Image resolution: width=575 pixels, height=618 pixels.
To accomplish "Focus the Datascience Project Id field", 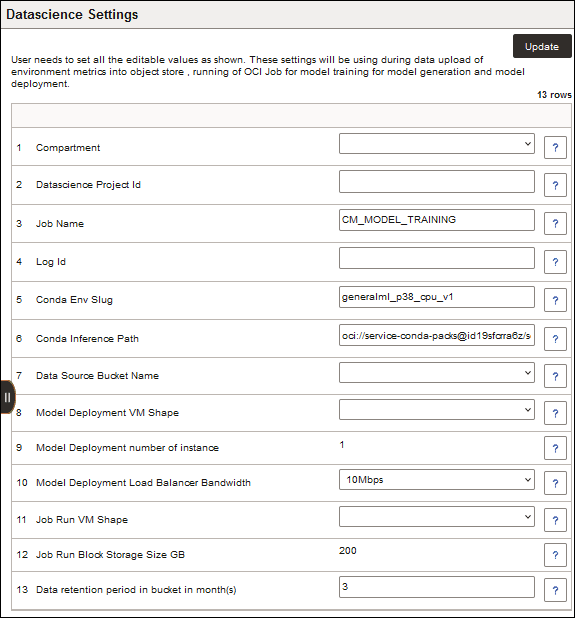I will [x=437, y=181].
